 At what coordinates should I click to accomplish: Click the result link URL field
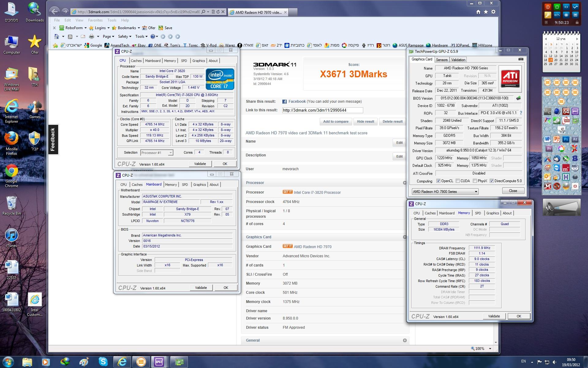click(322, 110)
